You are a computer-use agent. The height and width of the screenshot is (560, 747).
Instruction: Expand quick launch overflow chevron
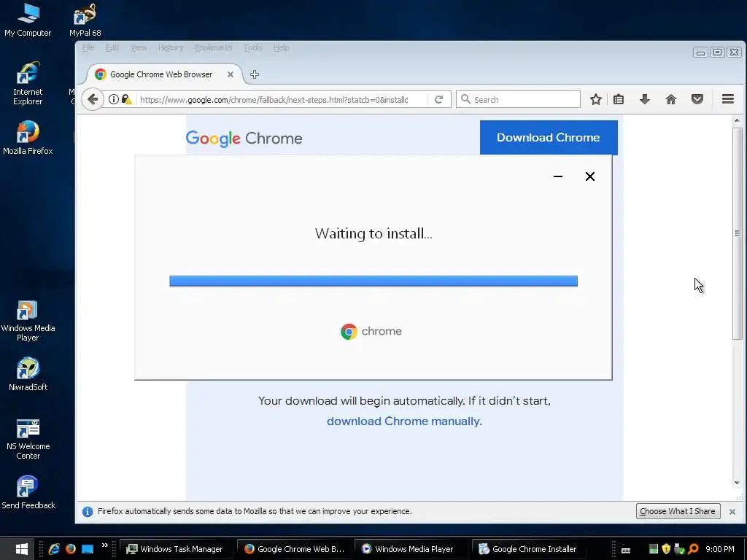[x=105, y=545]
